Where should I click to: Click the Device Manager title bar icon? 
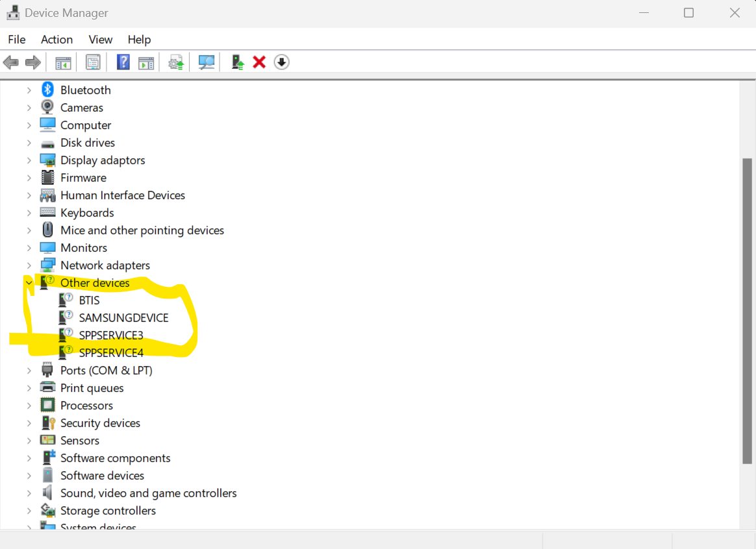point(13,12)
